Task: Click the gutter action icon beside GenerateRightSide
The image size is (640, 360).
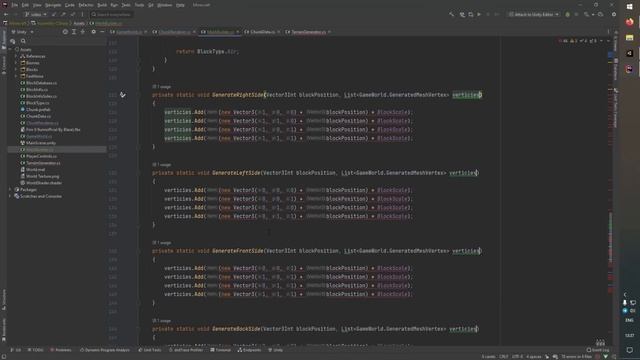Action: coord(122,95)
